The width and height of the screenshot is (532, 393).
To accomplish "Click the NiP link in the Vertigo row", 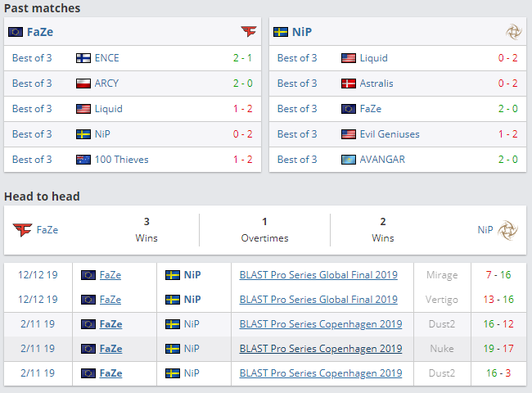I will [192, 300].
